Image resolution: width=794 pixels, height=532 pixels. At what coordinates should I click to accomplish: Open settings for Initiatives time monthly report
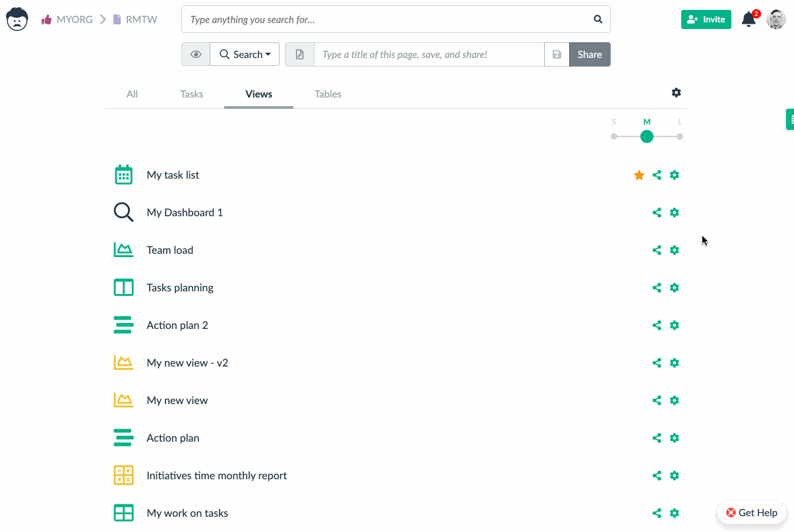pos(674,475)
